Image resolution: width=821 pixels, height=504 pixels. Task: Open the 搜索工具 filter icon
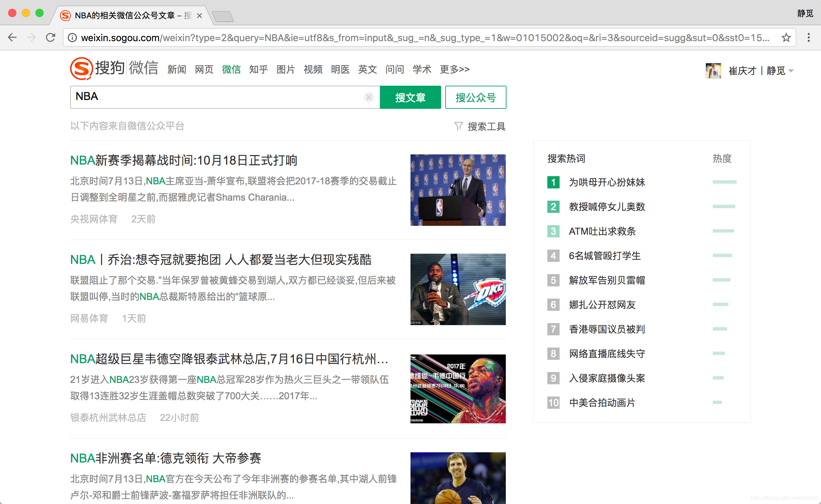tap(458, 126)
